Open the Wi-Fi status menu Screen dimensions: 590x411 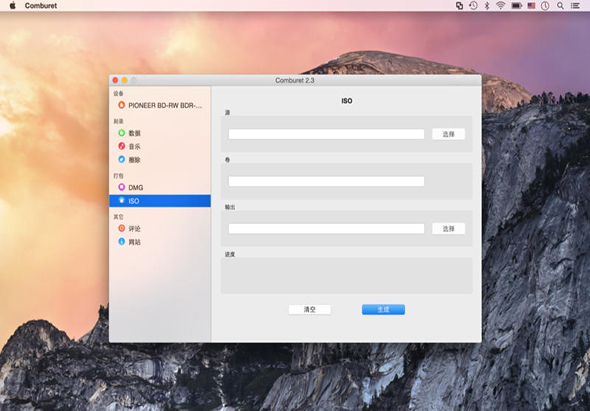click(500, 6)
